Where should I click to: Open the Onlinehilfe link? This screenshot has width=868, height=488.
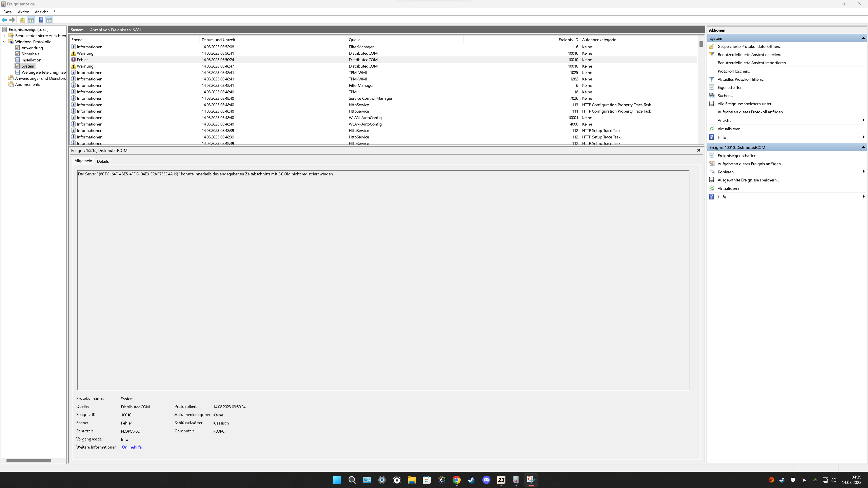pos(132,447)
